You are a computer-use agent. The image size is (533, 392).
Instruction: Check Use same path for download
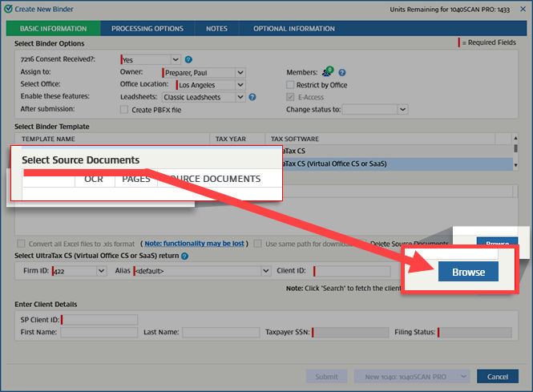[257, 244]
